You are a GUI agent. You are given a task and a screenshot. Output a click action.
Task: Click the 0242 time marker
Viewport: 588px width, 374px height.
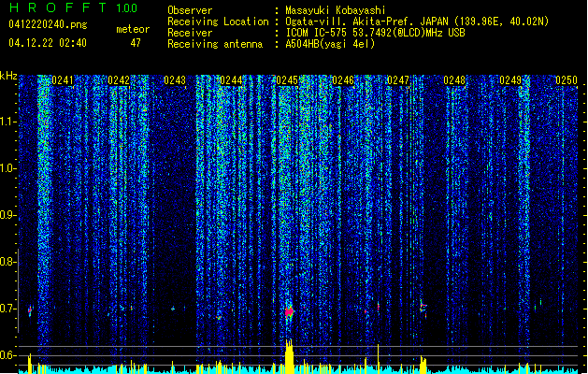pos(119,80)
